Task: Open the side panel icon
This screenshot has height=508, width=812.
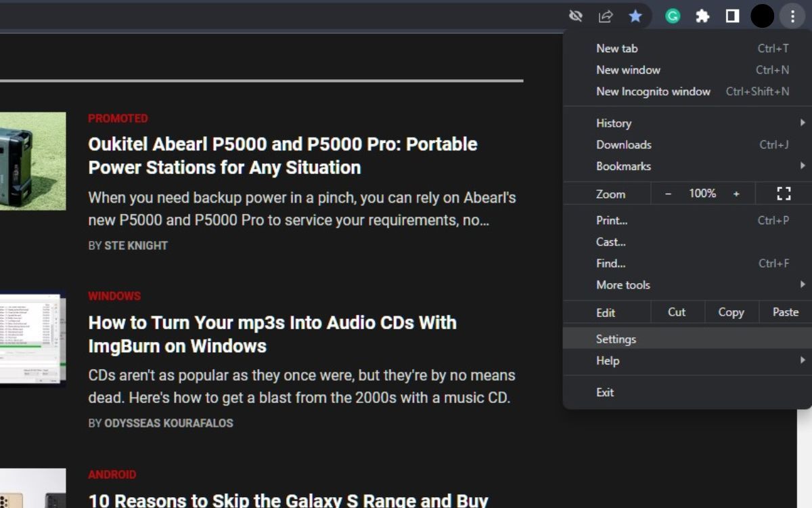Action: [732, 16]
